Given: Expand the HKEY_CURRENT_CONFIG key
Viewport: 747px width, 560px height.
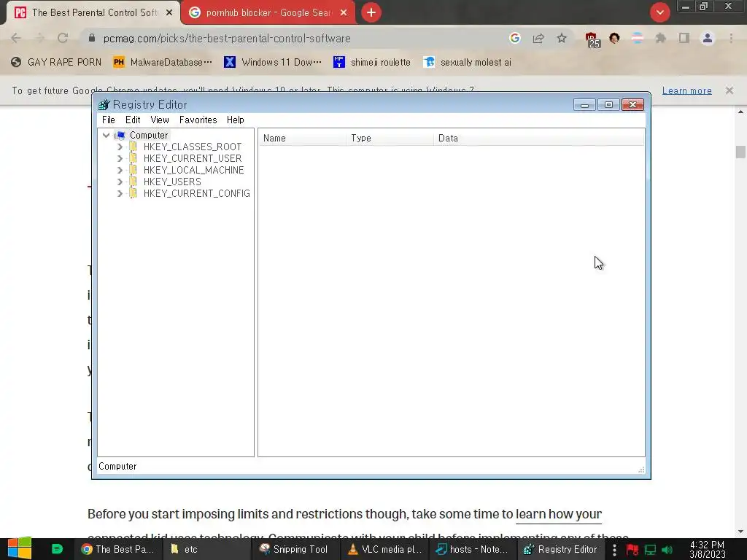Looking at the screenshot, I should click(120, 193).
